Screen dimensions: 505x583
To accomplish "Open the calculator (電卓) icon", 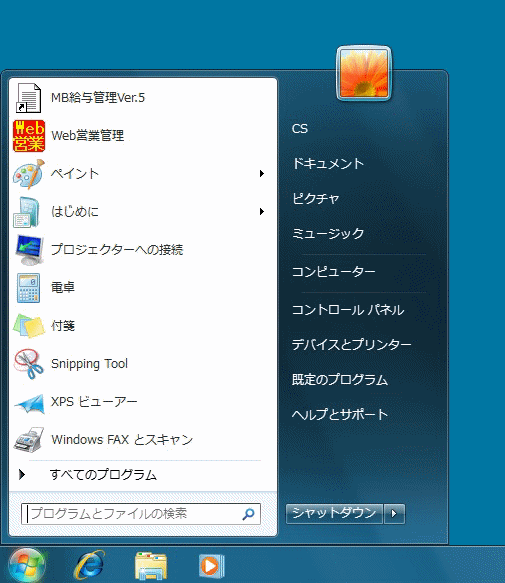I will (28, 288).
